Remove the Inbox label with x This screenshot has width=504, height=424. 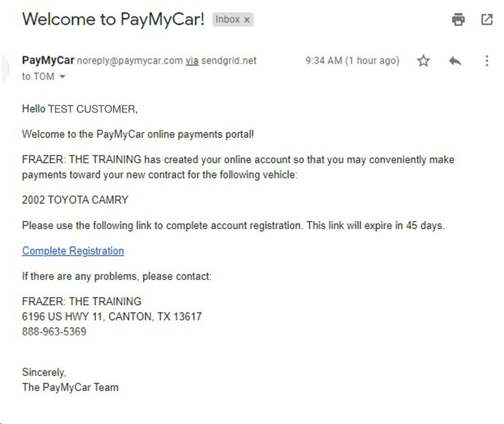click(x=247, y=20)
